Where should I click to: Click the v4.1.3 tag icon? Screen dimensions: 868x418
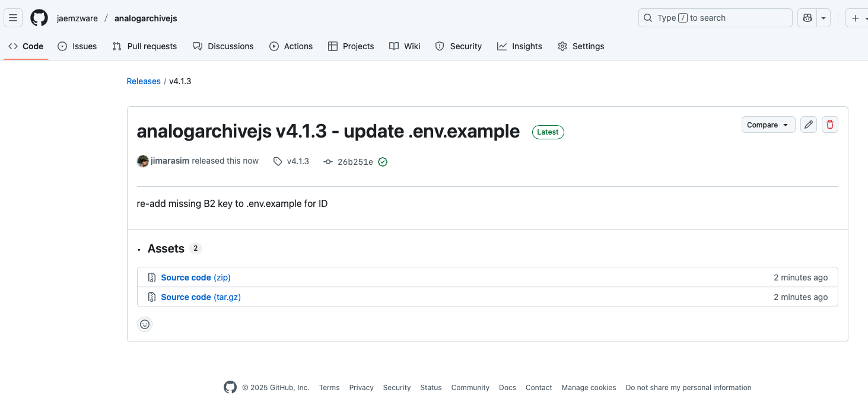278,161
